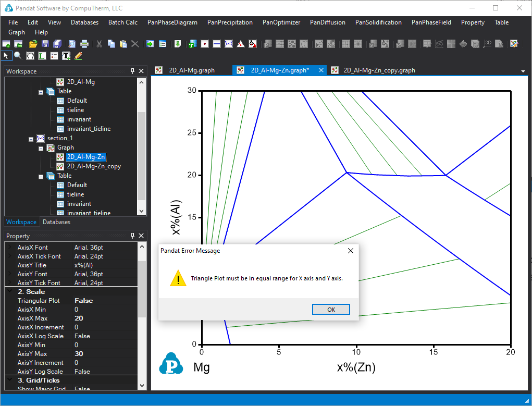This screenshot has width=532, height=406.
Task: Open a file with the folder icon
Action: coord(33,44)
